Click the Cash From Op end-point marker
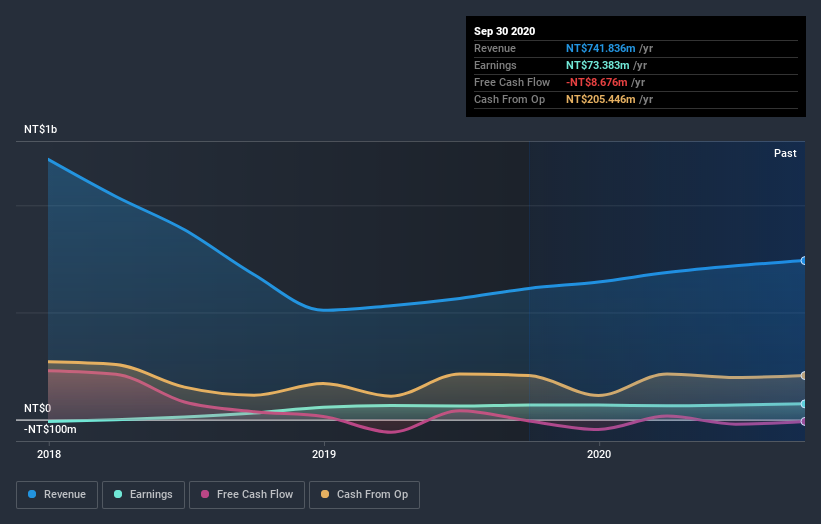Viewport: 821px width, 524px height. point(803,376)
